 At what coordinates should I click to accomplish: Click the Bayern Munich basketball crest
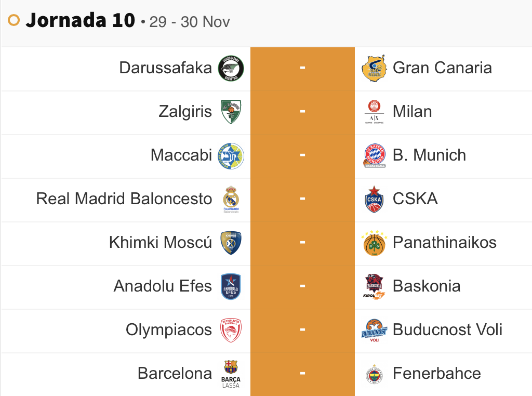pos(375,155)
